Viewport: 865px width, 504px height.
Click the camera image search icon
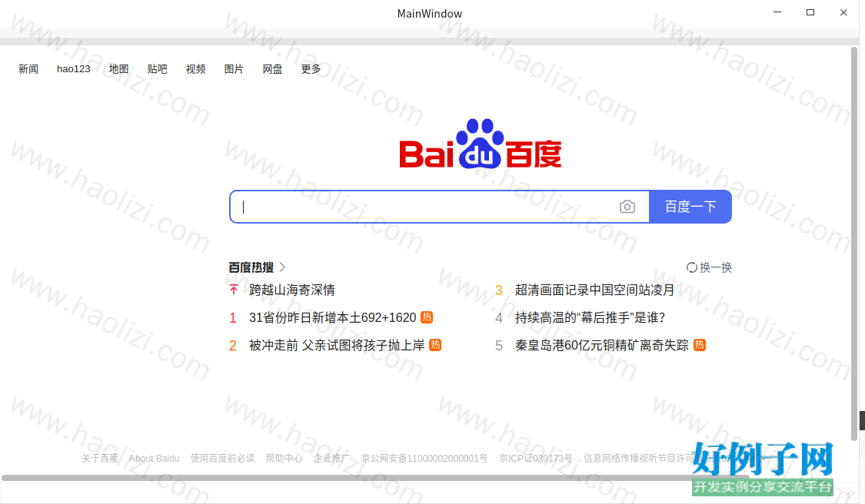pos(627,207)
